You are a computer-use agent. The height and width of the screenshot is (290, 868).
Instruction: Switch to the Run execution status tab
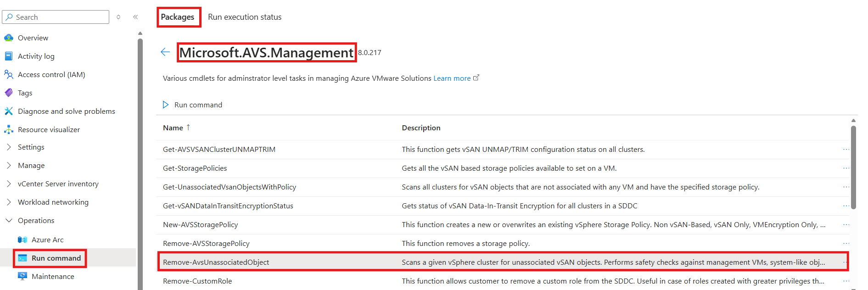click(245, 17)
